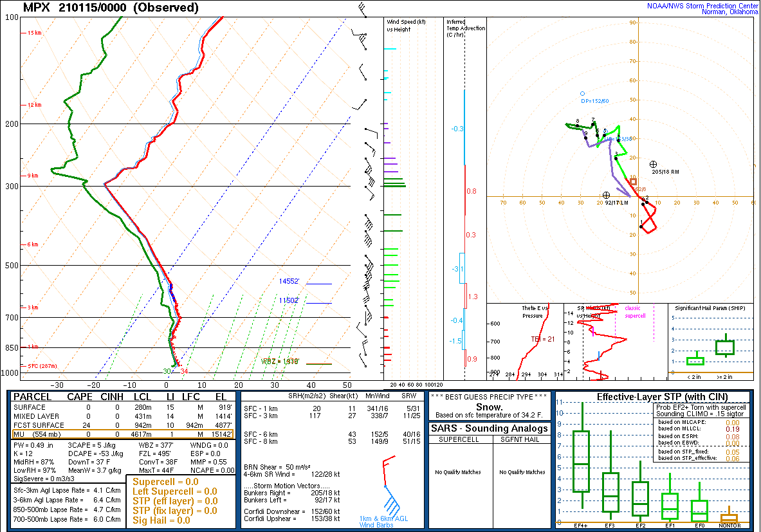Click the orange 'Supercell = 0.0' parameter
The width and height of the screenshot is (761, 532).
[x=165, y=482]
